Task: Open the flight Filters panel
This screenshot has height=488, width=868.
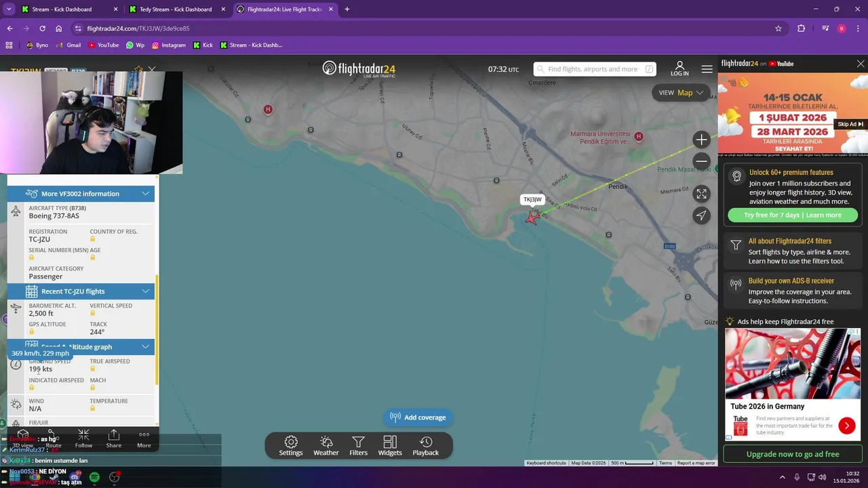Action: (x=359, y=446)
